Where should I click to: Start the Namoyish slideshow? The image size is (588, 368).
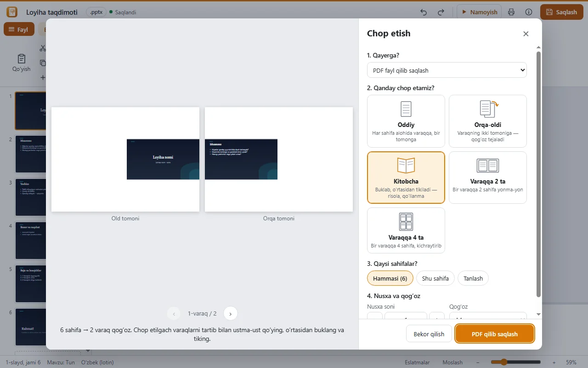click(x=479, y=12)
